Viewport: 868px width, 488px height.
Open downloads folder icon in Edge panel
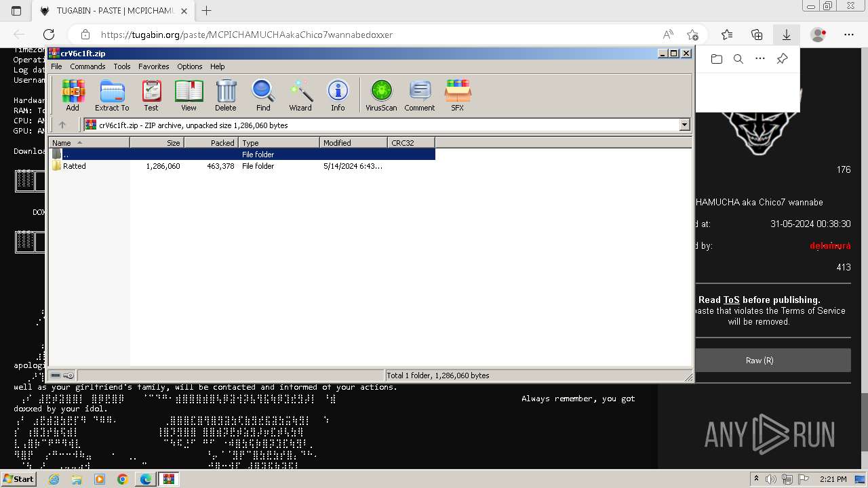pyautogui.click(x=717, y=59)
